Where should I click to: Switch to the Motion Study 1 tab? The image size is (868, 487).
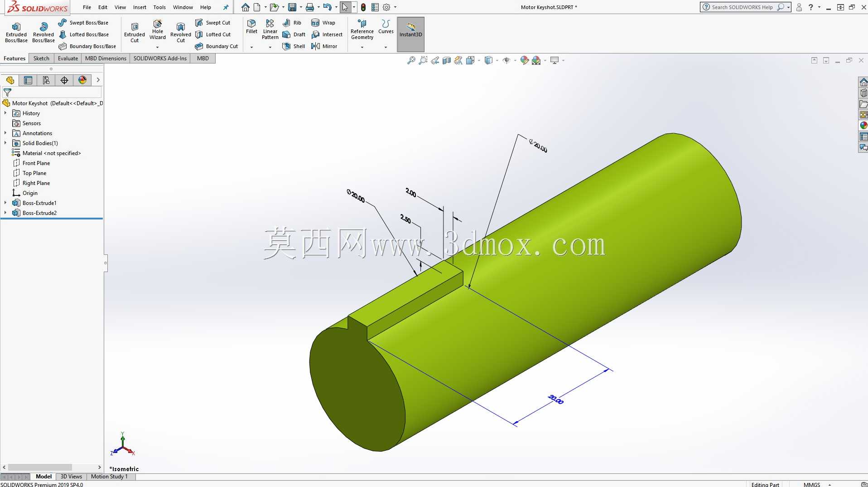point(109,477)
